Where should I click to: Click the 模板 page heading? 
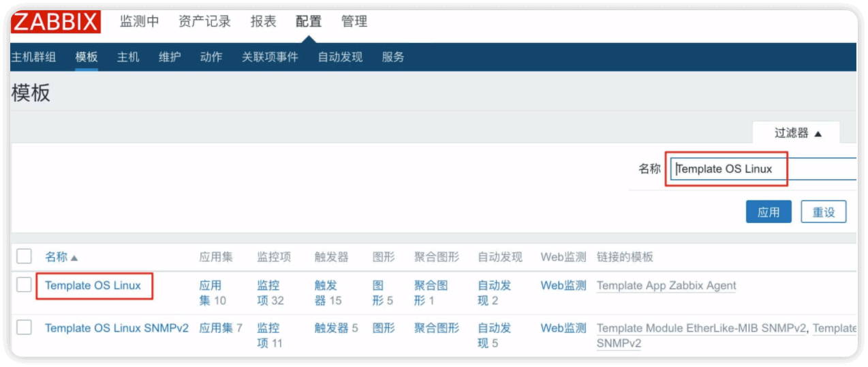pyautogui.click(x=31, y=93)
